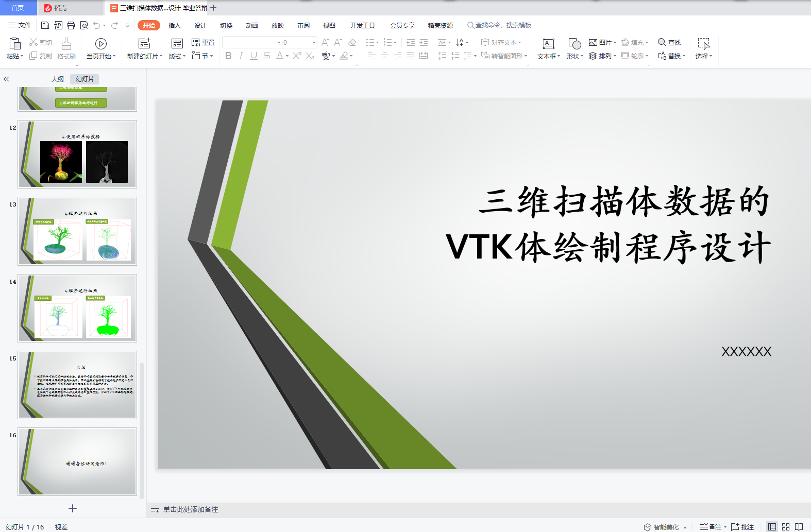Open the Design (设计) ribbon tab
The image size is (811, 532).
(200, 25)
